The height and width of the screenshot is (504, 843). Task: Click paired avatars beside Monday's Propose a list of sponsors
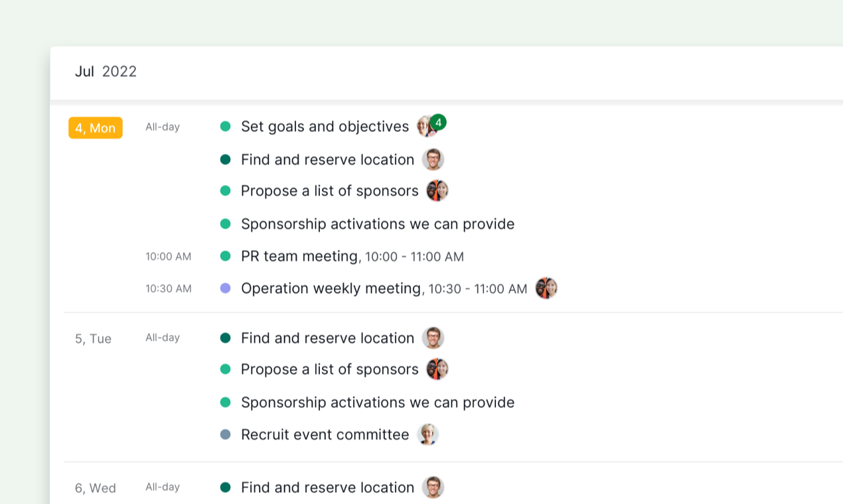pyautogui.click(x=437, y=191)
